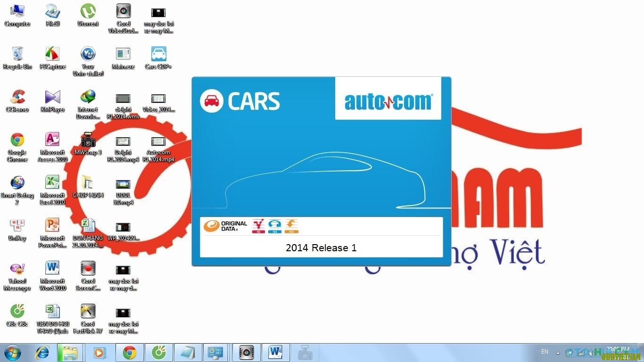Select the DDDL 8.0.mp4 video file
Screen dimensions: 644x362
tap(123, 184)
